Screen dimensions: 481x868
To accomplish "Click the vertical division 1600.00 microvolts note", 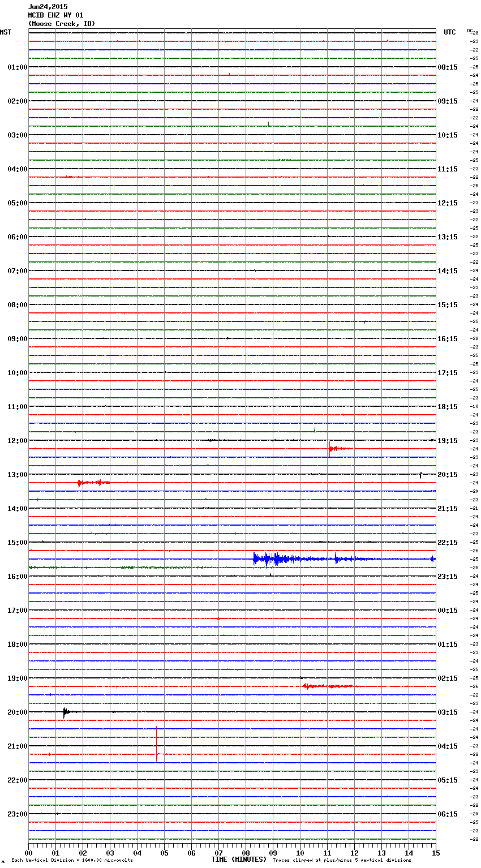I will pos(72,860).
